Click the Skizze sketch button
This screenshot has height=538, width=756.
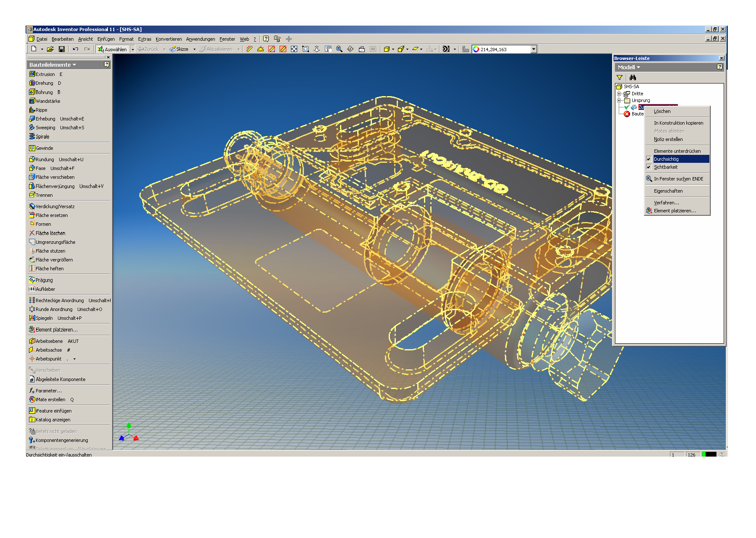179,49
